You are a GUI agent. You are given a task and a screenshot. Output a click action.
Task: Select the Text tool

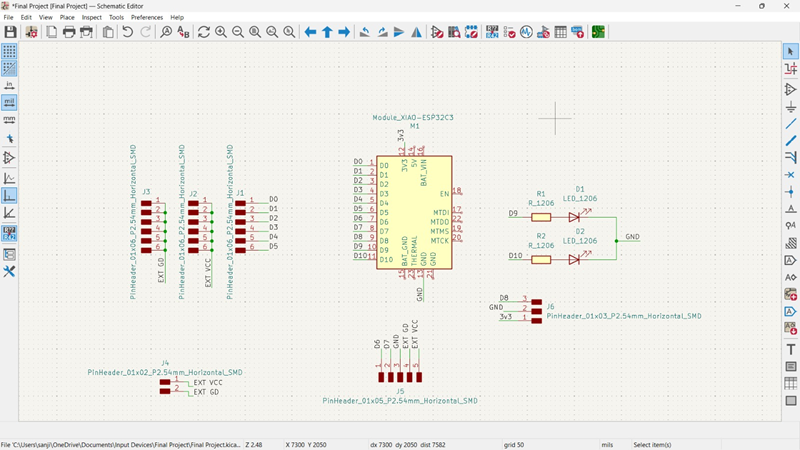[791, 349]
